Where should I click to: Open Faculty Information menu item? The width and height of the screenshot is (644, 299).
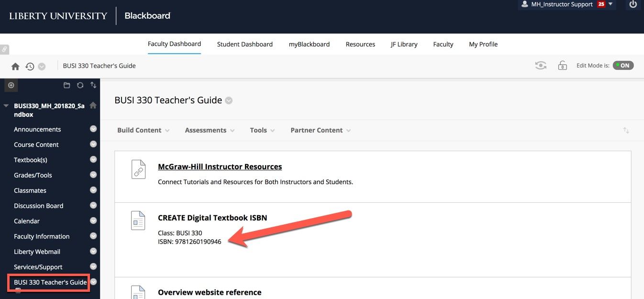[x=42, y=236]
